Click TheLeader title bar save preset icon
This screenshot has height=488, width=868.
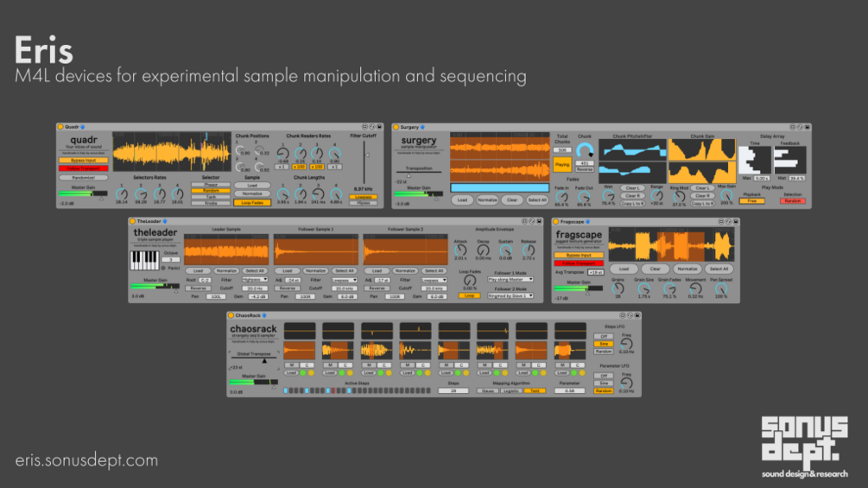[x=539, y=221]
